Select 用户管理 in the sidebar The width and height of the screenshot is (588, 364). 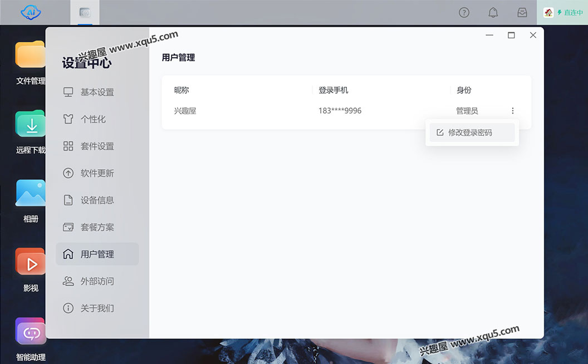pyautogui.click(x=97, y=254)
